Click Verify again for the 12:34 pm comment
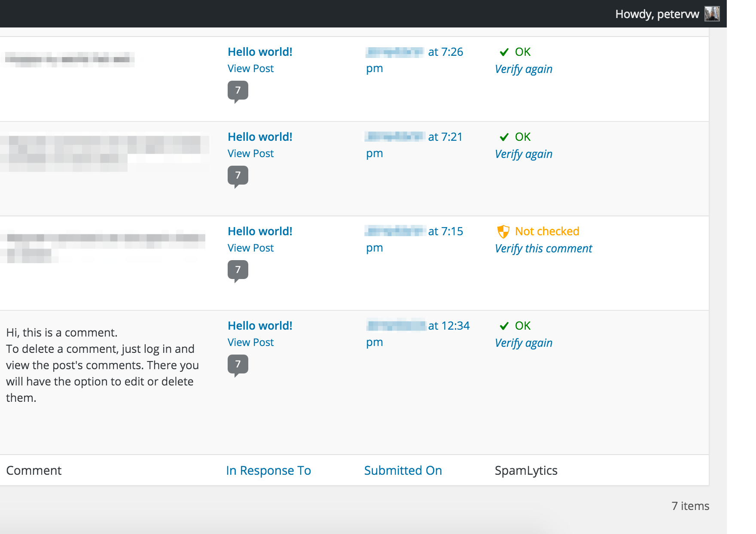Screen dimensions: 756x534 tap(524, 343)
